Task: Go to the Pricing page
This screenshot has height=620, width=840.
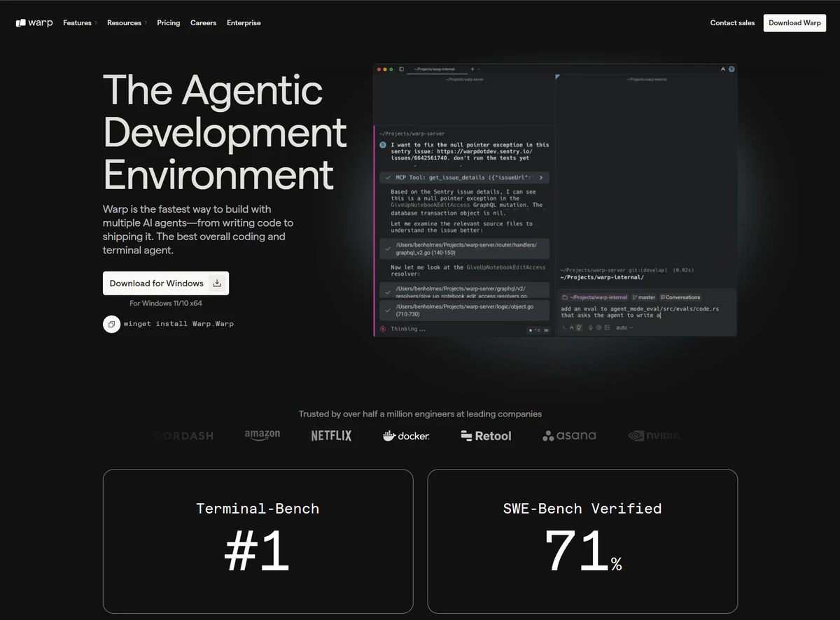Action: pos(169,23)
